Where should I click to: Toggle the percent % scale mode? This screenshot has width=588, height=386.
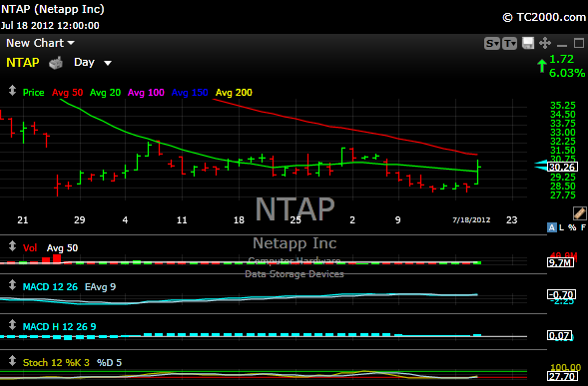pos(572,227)
